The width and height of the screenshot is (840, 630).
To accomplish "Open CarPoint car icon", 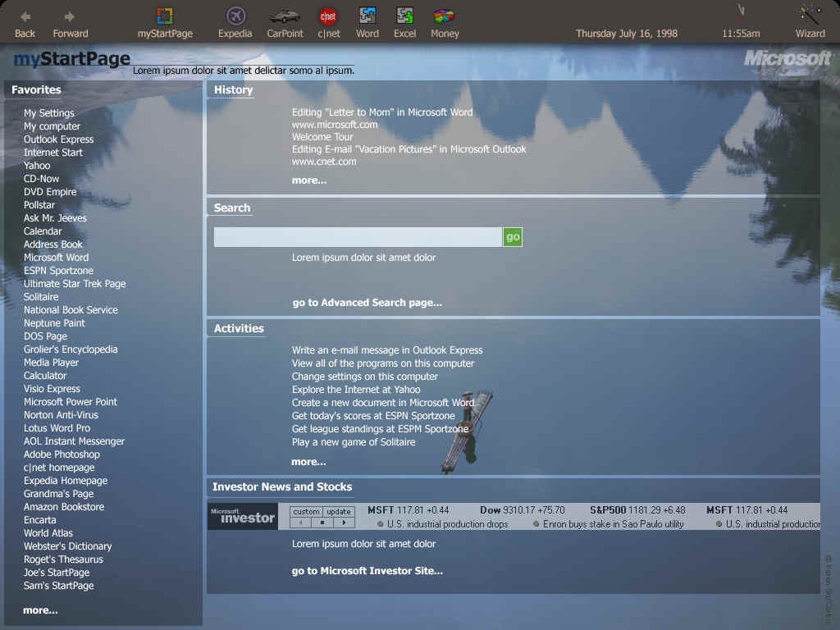I will (284, 16).
